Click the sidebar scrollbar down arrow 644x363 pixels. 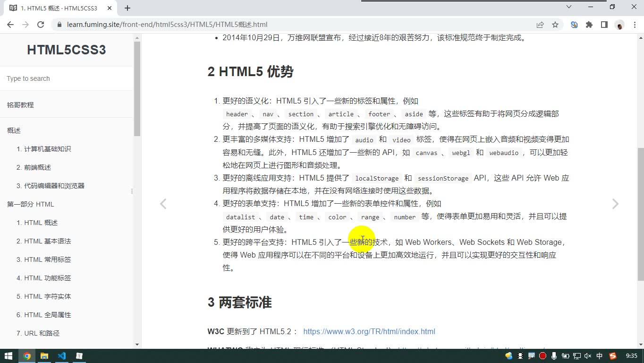click(137, 345)
